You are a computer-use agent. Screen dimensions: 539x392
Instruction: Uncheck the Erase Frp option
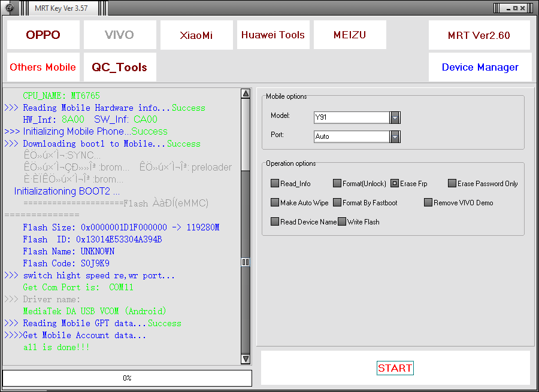tap(395, 183)
